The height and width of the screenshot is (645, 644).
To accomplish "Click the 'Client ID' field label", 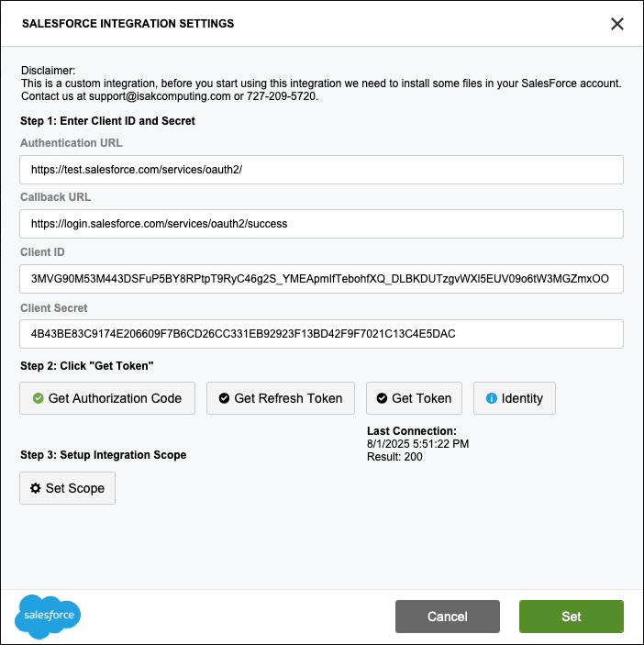I will pos(42,251).
